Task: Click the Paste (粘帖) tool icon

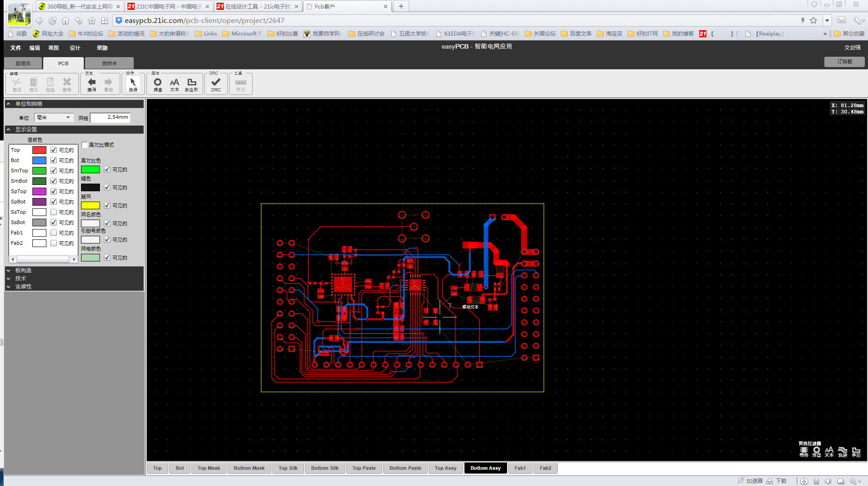Action: pos(50,84)
